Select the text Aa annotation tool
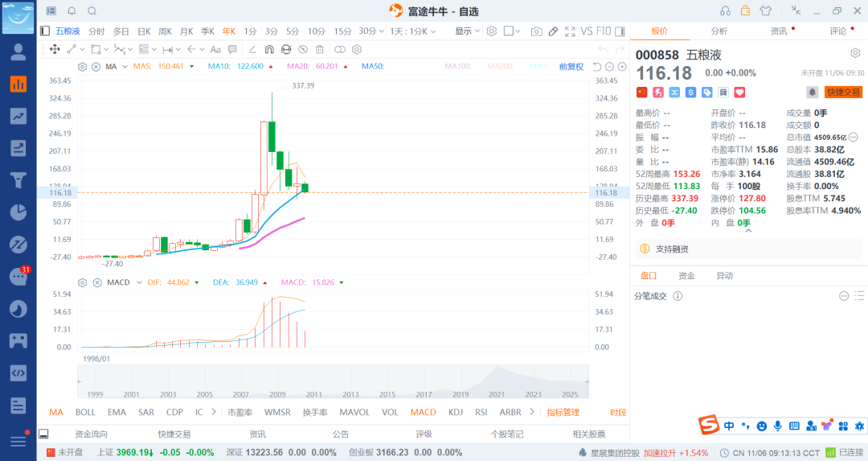The width and height of the screenshot is (868, 461). 215,49
